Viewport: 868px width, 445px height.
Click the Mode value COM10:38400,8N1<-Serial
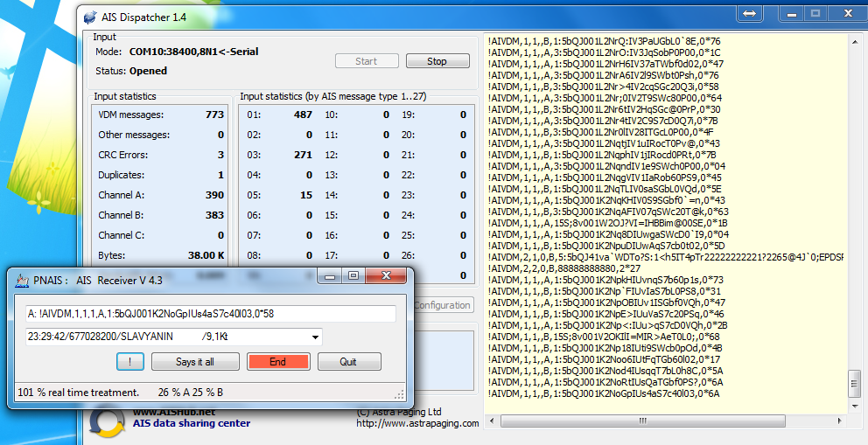[193, 52]
